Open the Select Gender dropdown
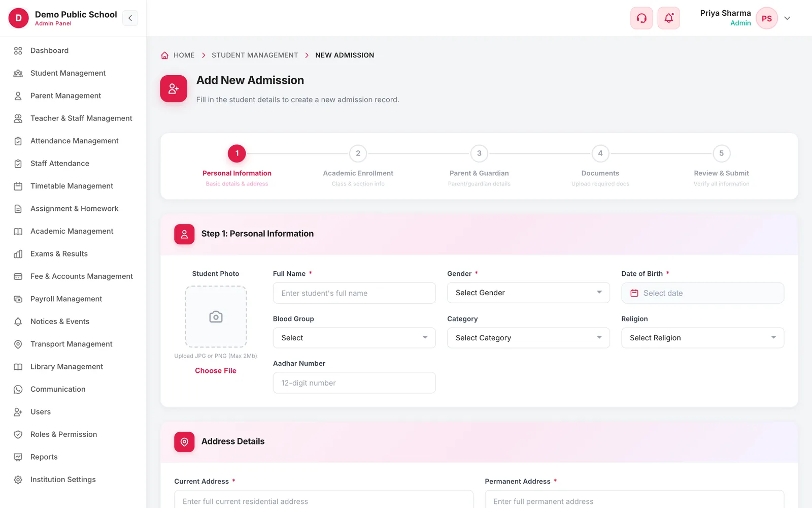The image size is (812, 508). [x=528, y=293]
